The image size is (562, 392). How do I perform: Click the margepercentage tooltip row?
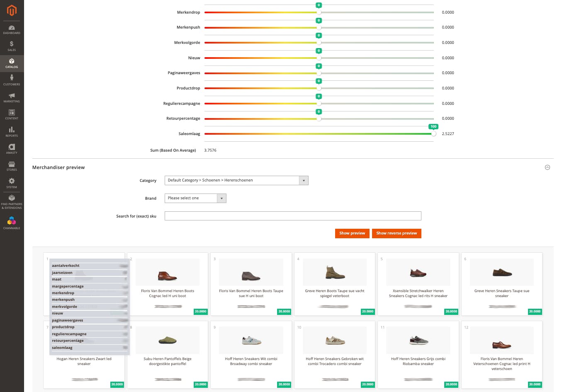90,286
